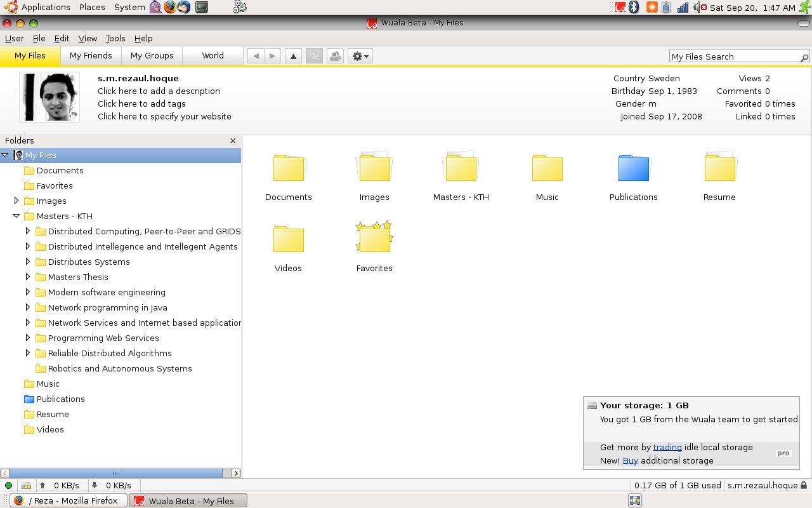Click the lock icon beside s.m.rezaul.hoque
The image size is (812, 508).
(804, 485)
